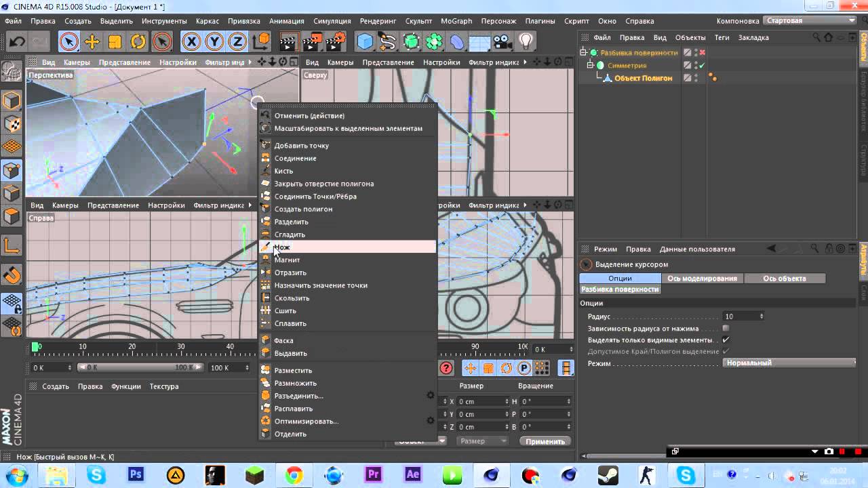Viewport: 868px width, 488px height.
Task: Disable Симметрия via green checkmark
Action: (703, 65)
